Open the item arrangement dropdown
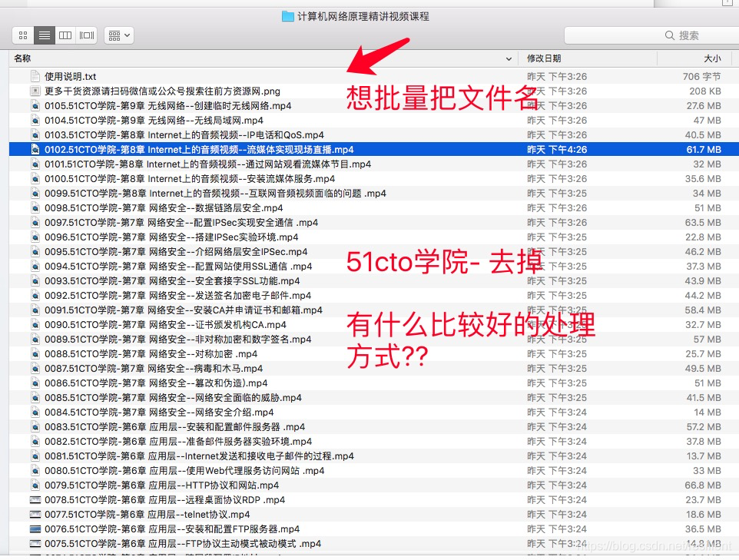This screenshot has height=560, width=739. tap(119, 35)
